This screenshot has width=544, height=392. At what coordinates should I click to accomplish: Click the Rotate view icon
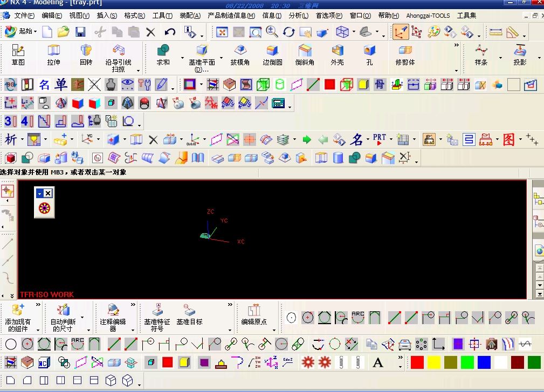click(288, 32)
